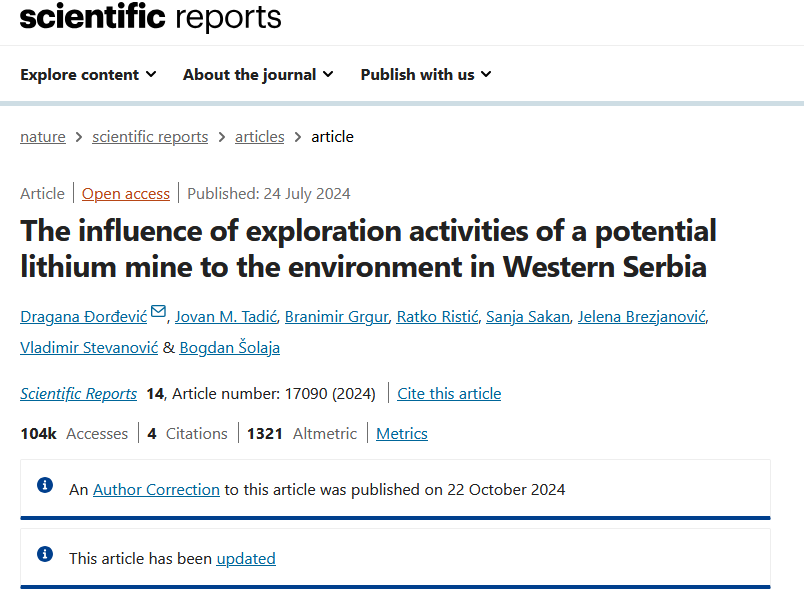
Task: Open the About the journal dropdown
Action: pos(258,75)
